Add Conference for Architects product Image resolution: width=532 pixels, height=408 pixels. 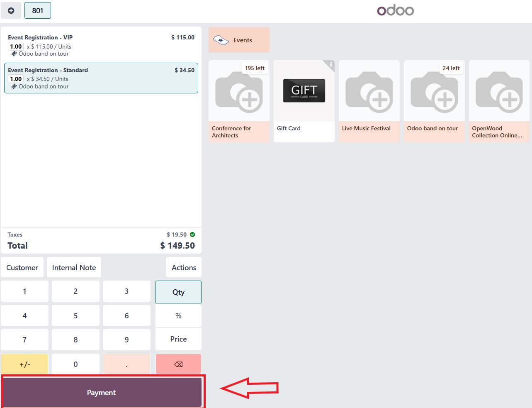click(x=239, y=101)
